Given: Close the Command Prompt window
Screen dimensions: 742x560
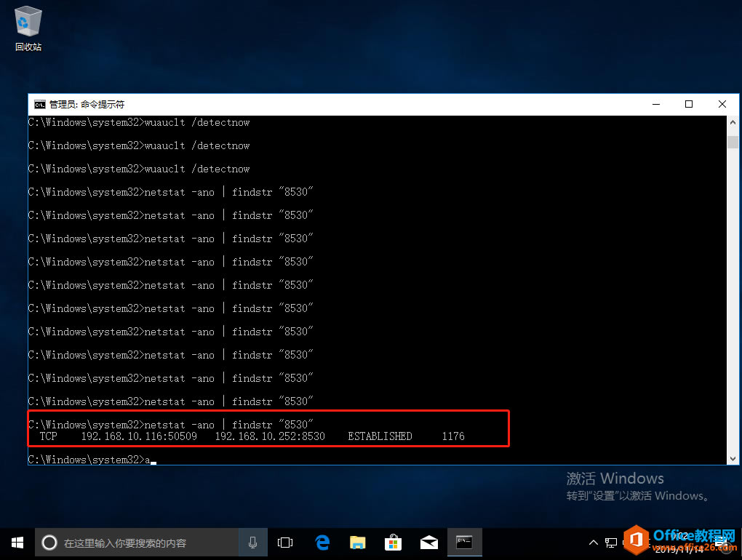Looking at the screenshot, I should [x=722, y=105].
